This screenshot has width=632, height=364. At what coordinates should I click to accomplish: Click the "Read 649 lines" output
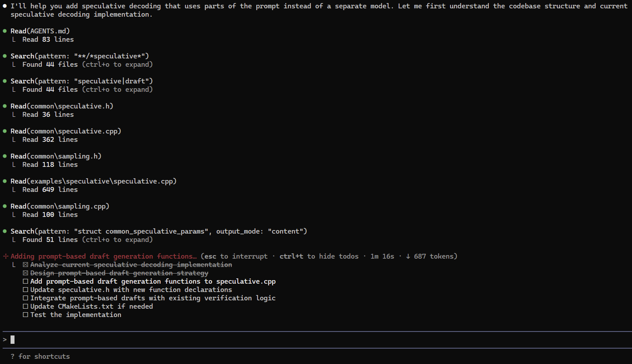click(x=50, y=190)
